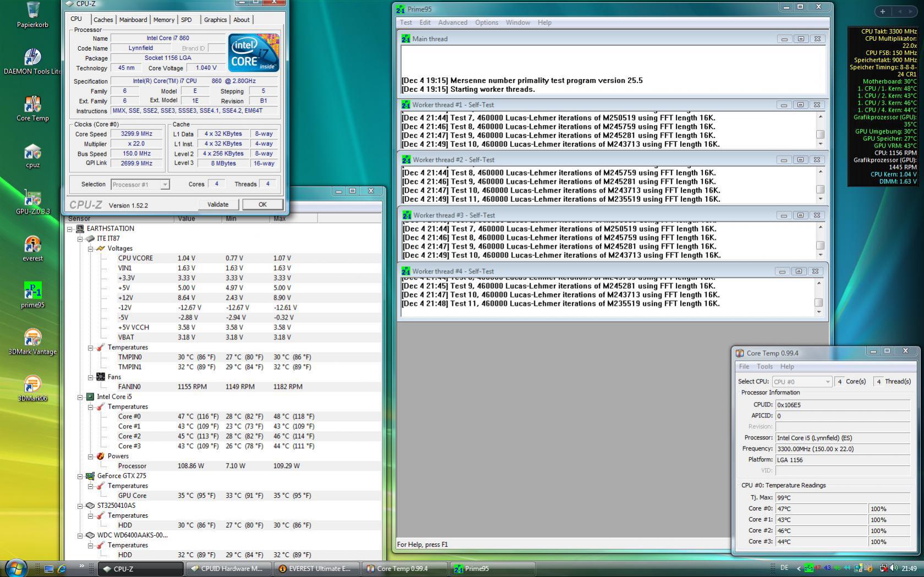This screenshot has height=577, width=924.
Task: Switch to the Mainboard tab
Action: point(133,20)
